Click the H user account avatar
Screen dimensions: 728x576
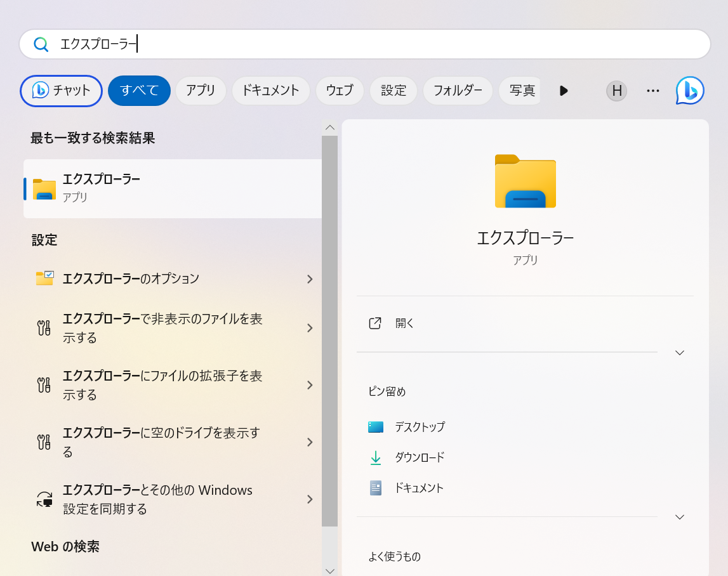pos(616,91)
